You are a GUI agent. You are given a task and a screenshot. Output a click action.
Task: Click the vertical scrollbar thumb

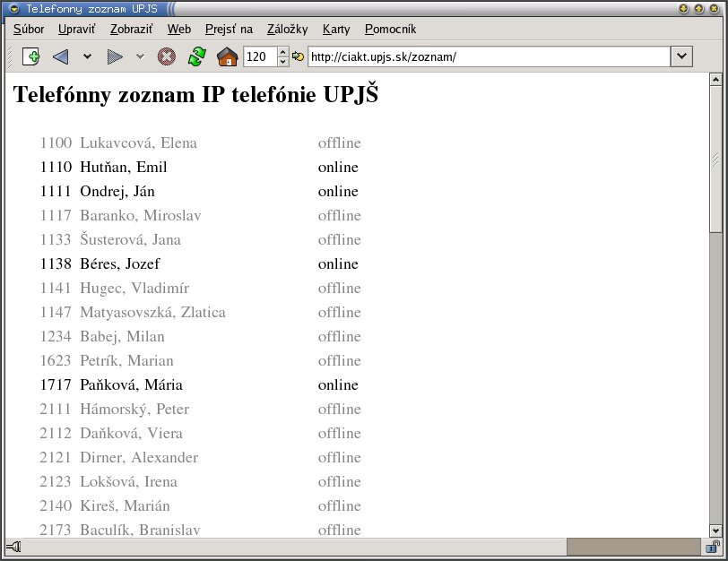pos(715,159)
